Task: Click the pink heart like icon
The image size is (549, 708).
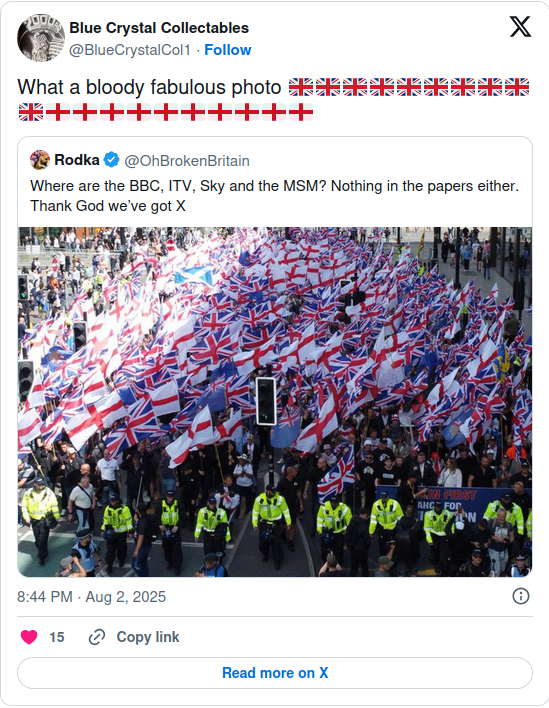Action: tap(29, 637)
